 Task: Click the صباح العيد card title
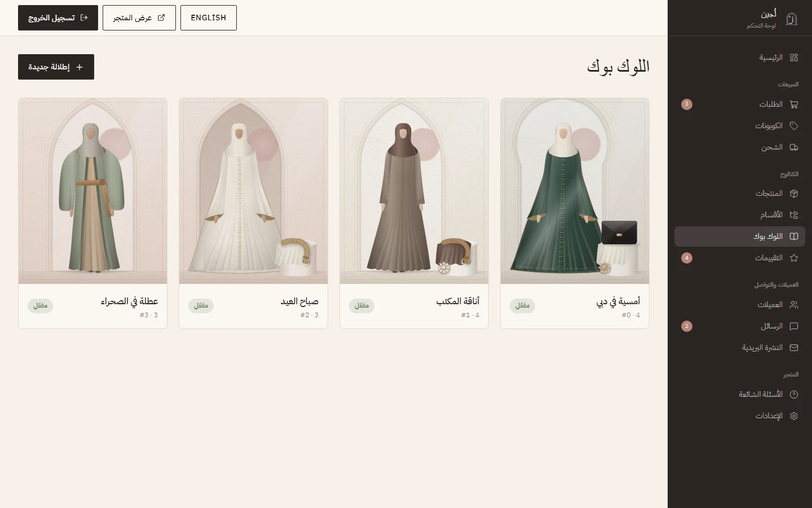299,301
